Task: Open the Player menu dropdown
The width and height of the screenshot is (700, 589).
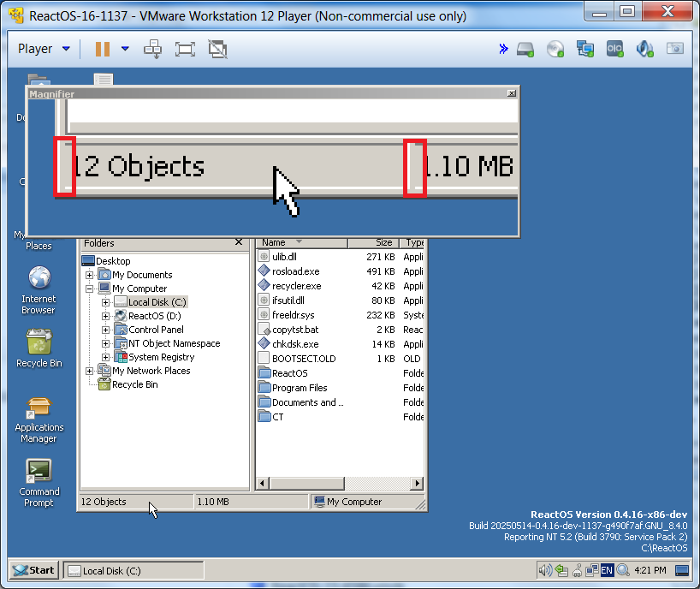Action: [x=44, y=49]
